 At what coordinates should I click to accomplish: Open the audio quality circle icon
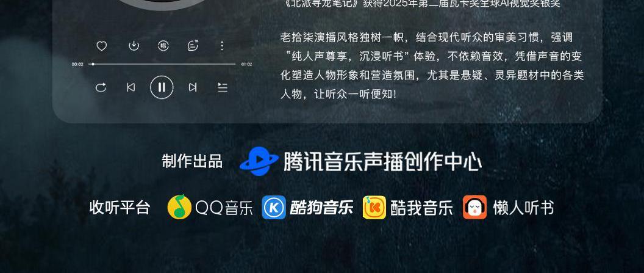[163, 46]
